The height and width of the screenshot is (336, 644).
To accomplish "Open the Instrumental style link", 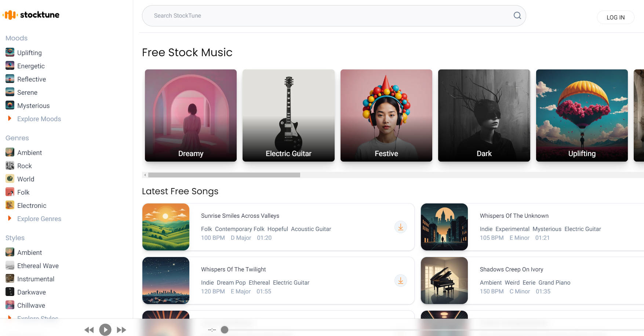I will [36, 279].
